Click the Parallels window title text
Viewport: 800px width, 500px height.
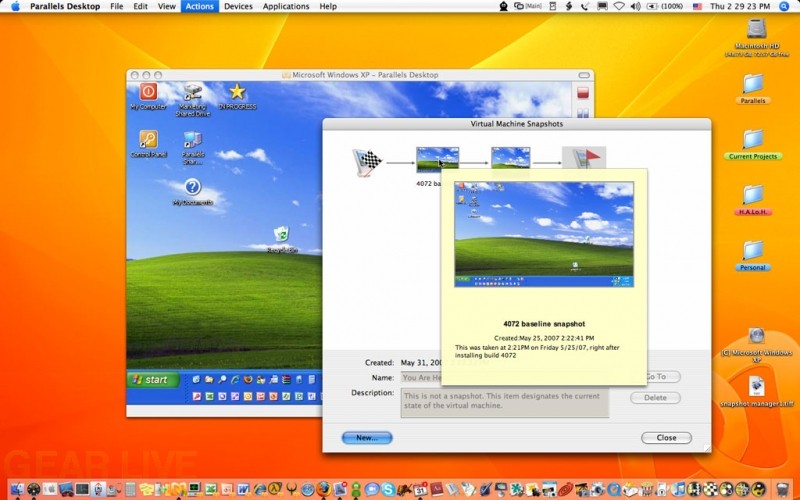(x=365, y=75)
